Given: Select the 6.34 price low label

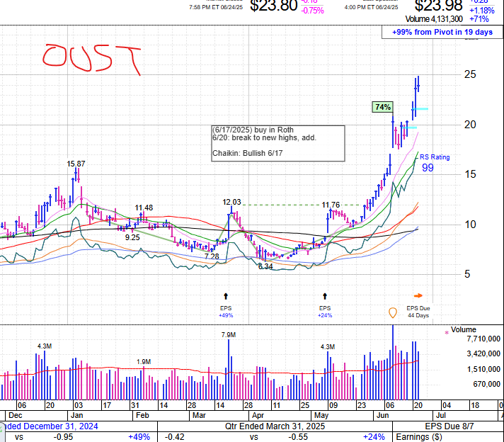Looking at the screenshot, I should [265, 266].
